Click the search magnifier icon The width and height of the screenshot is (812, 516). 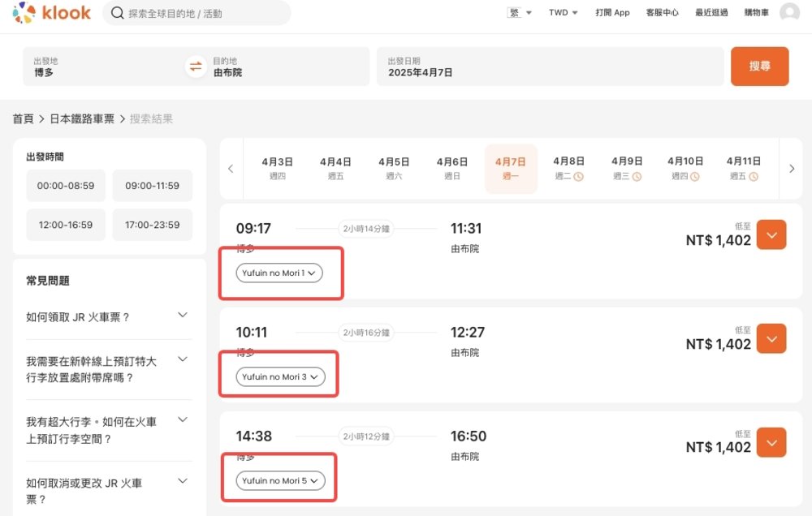pyautogui.click(x=118, y=13)
